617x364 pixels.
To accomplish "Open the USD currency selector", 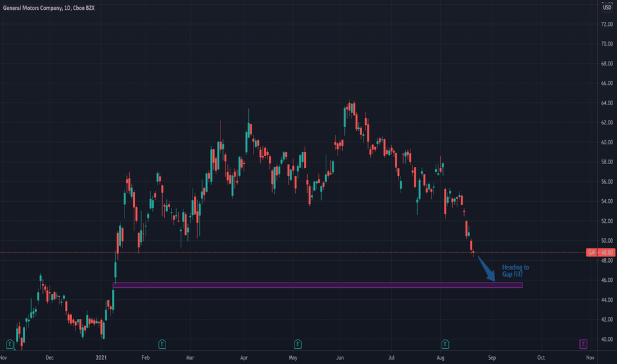I will click(607, 7).
